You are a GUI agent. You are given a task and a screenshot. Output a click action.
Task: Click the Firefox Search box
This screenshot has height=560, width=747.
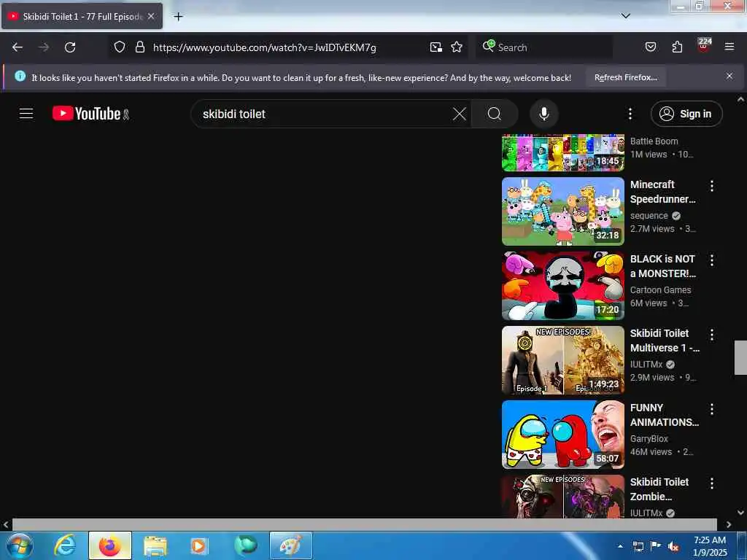(546, 47)
